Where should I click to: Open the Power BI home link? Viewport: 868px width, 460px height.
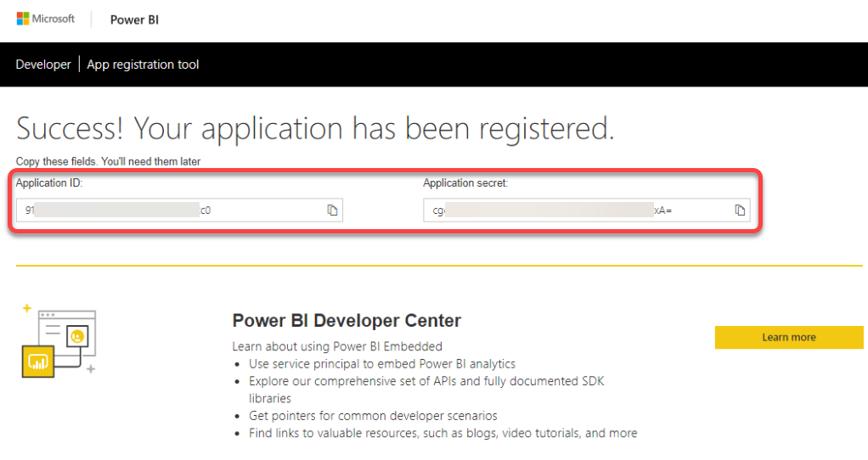(134, 20)
